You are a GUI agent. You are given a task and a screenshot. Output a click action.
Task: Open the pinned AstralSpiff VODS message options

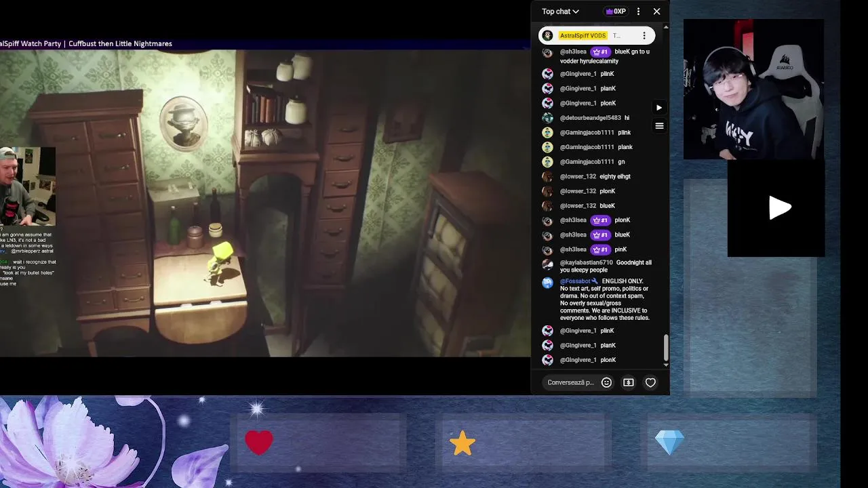[x=644, y=36]
